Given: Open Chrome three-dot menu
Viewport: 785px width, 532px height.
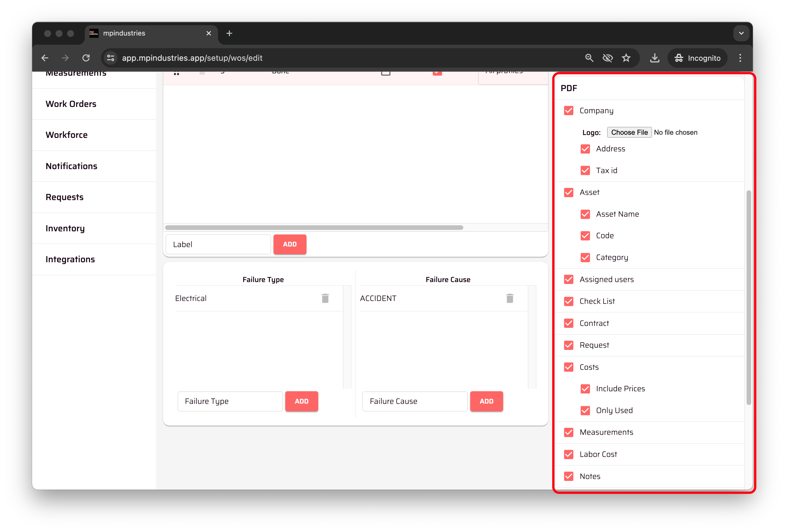Looking at the screenshot, I should 740,58.
